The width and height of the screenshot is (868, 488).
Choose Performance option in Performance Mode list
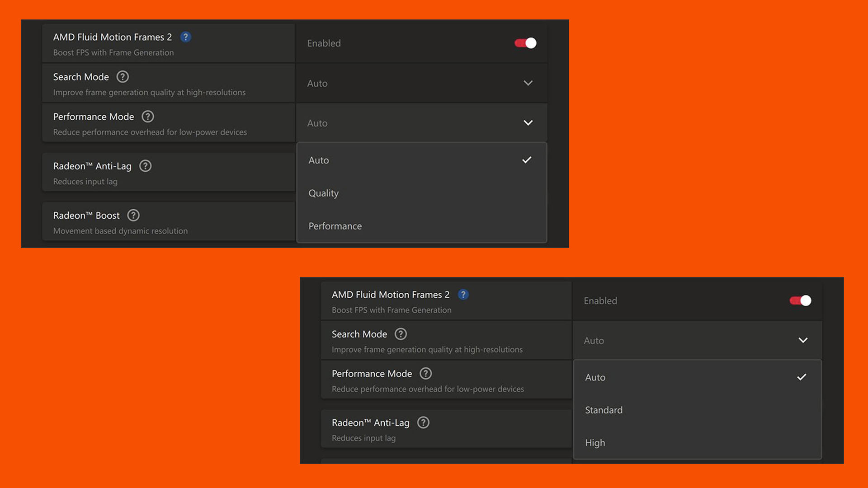tap(421, 226)
